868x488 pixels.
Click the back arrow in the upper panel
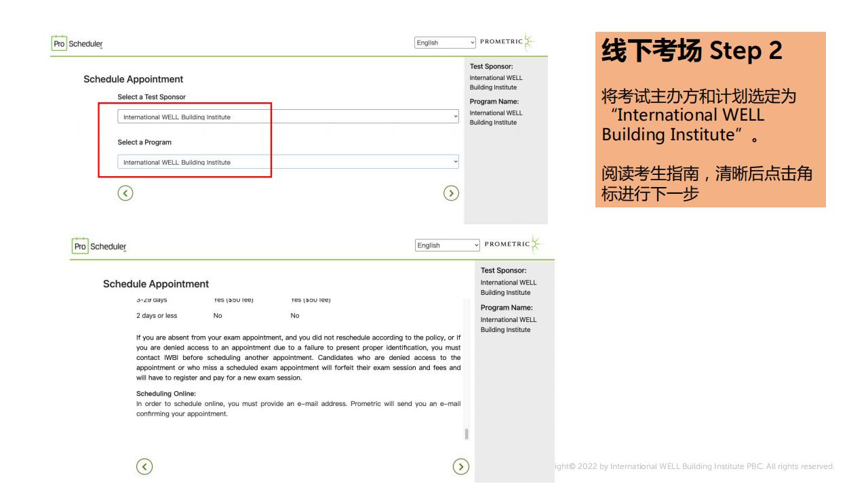125,193
